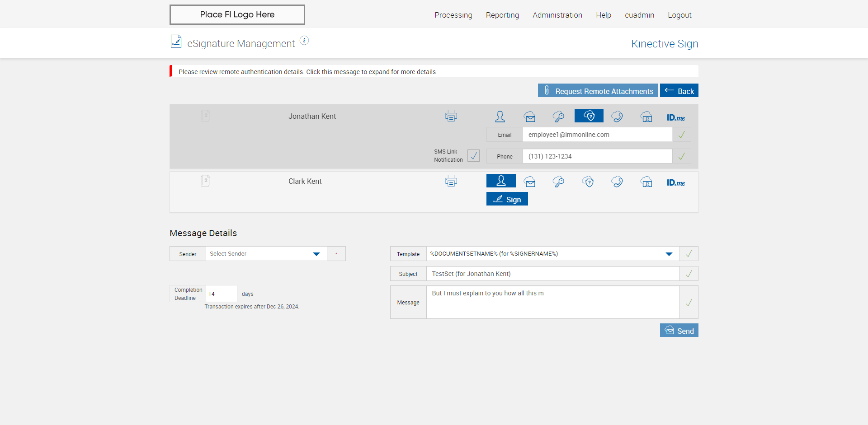Click the Email input field
The height and width of the screenshot is (425, 868).
tap(598, 135)
